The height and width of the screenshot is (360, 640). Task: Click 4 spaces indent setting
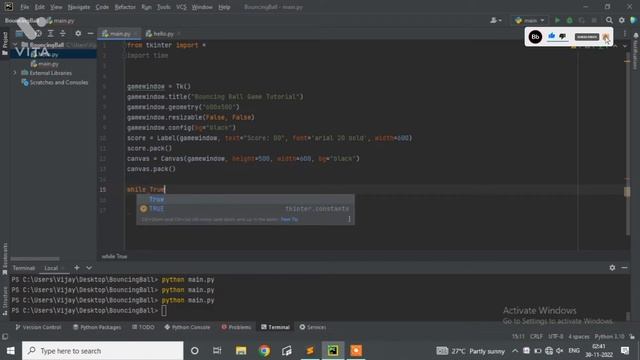click(579, 337)
